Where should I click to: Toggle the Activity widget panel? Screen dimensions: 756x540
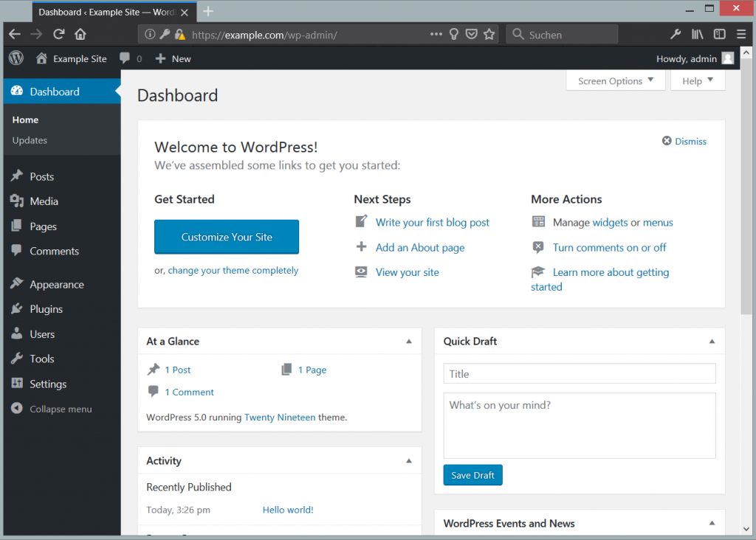(409, 461)
